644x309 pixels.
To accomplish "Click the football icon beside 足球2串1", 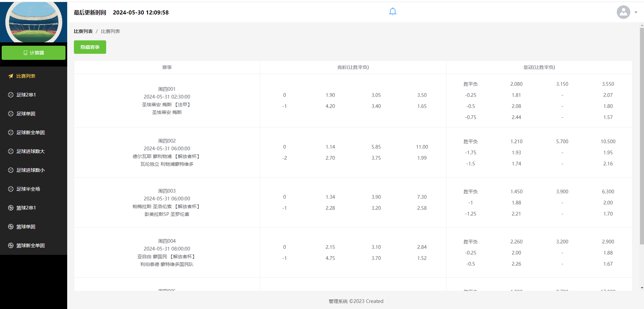I will click(11, 95).
